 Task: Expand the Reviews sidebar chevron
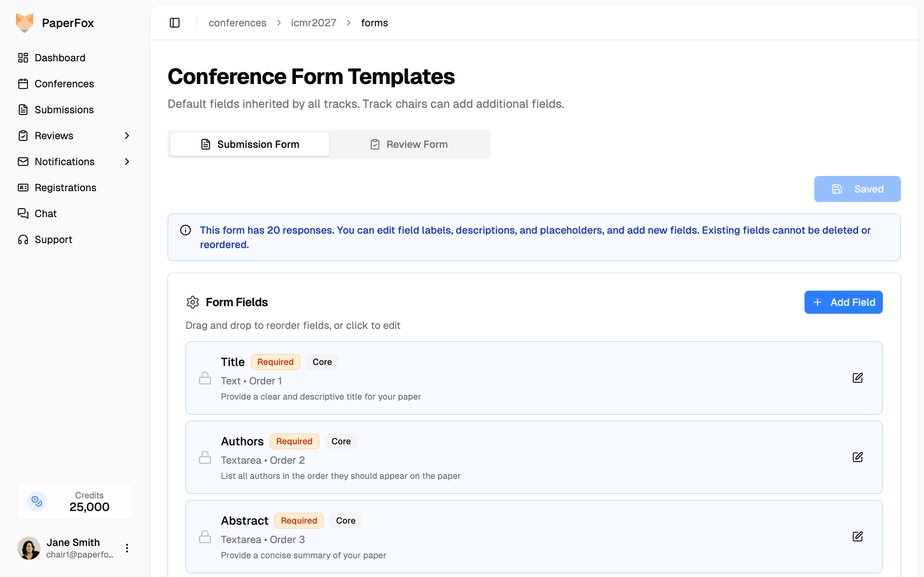[127, 136]
